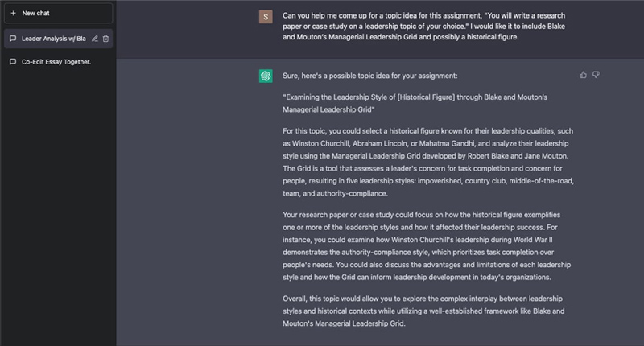Click chat bubble icon beside Leader Analysis

coord(13,39)
